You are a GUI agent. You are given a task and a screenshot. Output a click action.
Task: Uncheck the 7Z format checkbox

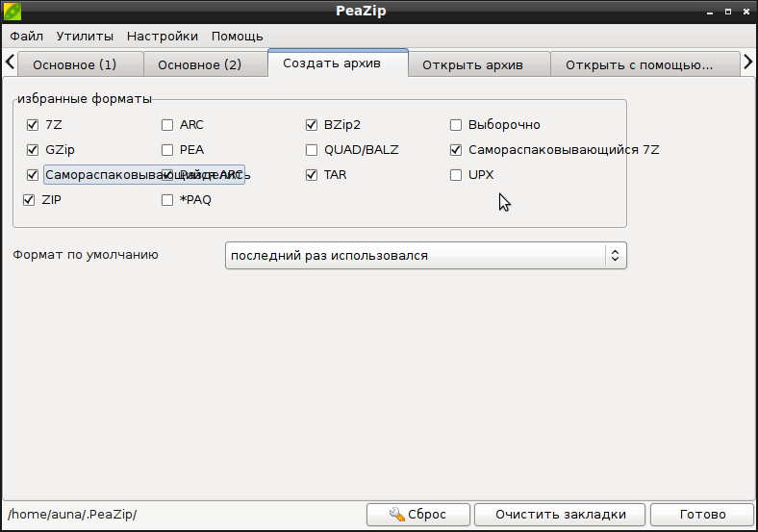[x=33, y=125]
